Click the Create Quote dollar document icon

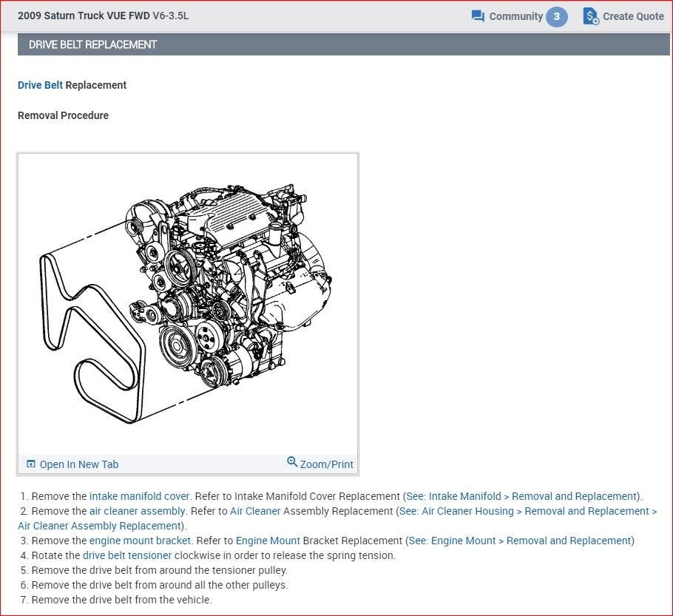pyautogui.click(x=591, y=16)
